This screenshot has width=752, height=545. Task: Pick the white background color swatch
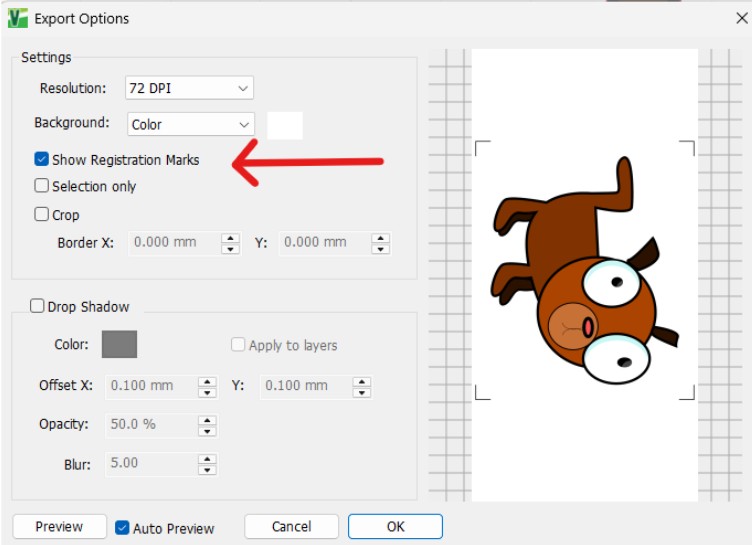click(x=285, y=126)
